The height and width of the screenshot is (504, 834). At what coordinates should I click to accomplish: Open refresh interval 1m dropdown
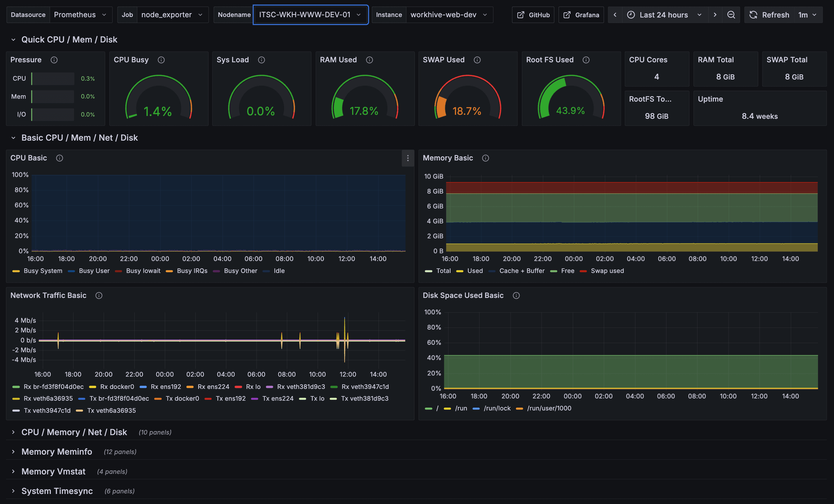807,15
